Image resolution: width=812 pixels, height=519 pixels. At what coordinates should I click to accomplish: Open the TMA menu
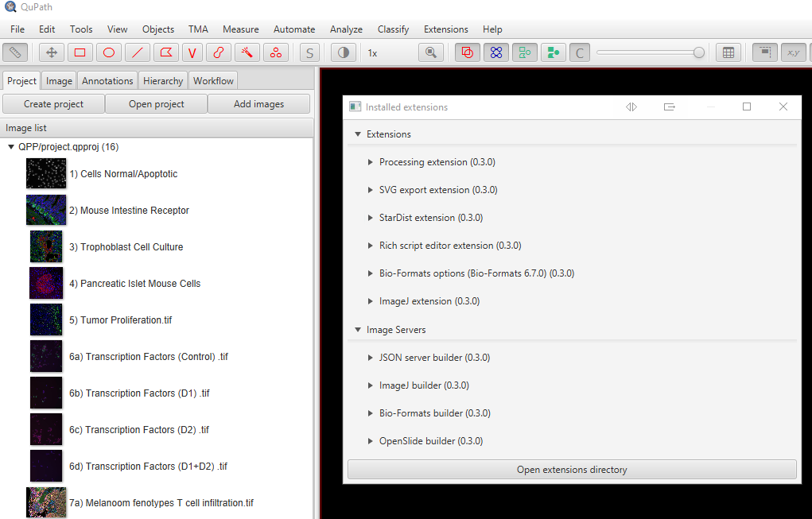pos(198,29)
